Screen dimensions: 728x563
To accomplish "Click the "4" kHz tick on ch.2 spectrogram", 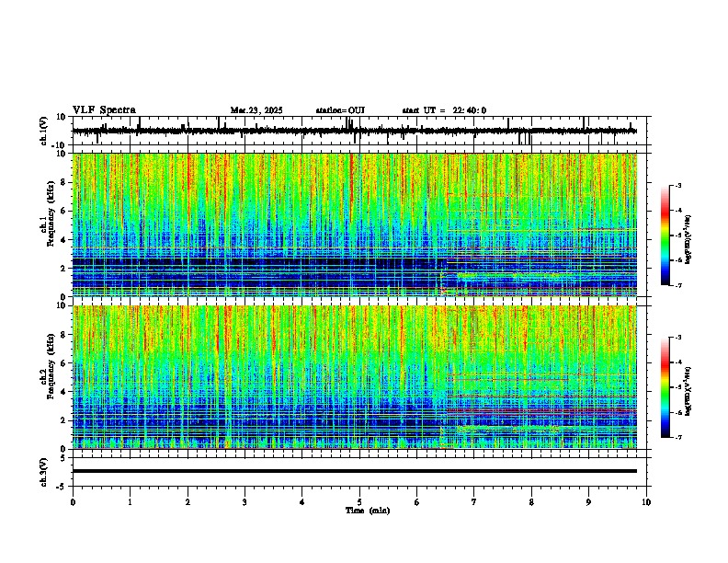I will point(63,392).
